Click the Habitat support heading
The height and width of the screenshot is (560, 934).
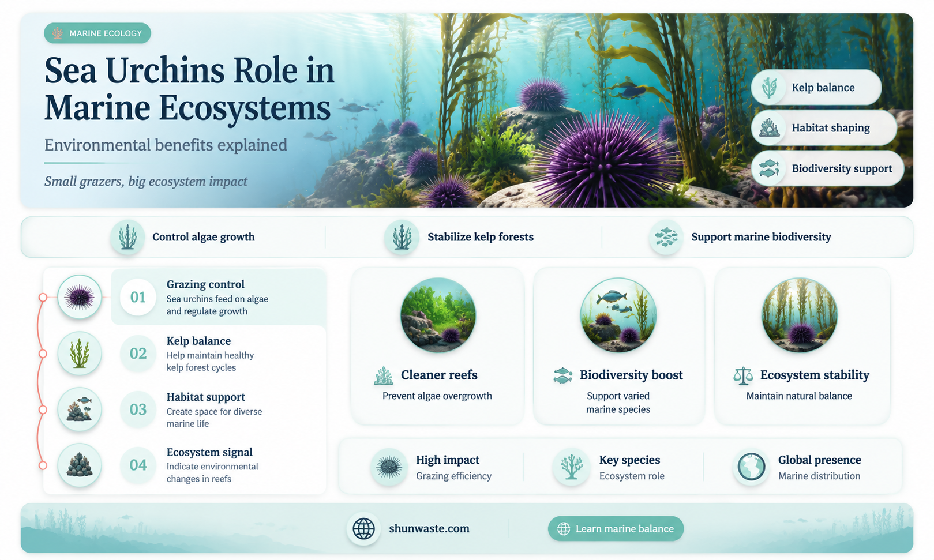coord(206,397)
